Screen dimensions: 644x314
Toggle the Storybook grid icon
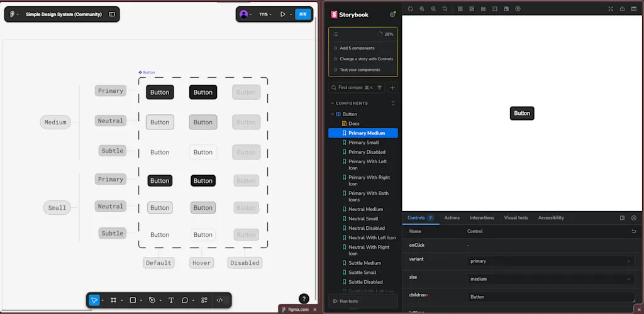click(x=460, y=9)
